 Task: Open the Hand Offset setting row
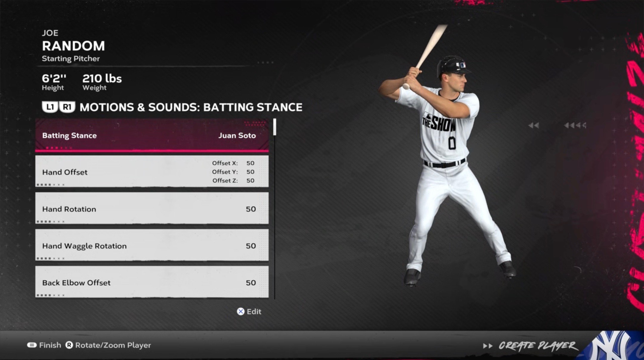coord(152,172)
